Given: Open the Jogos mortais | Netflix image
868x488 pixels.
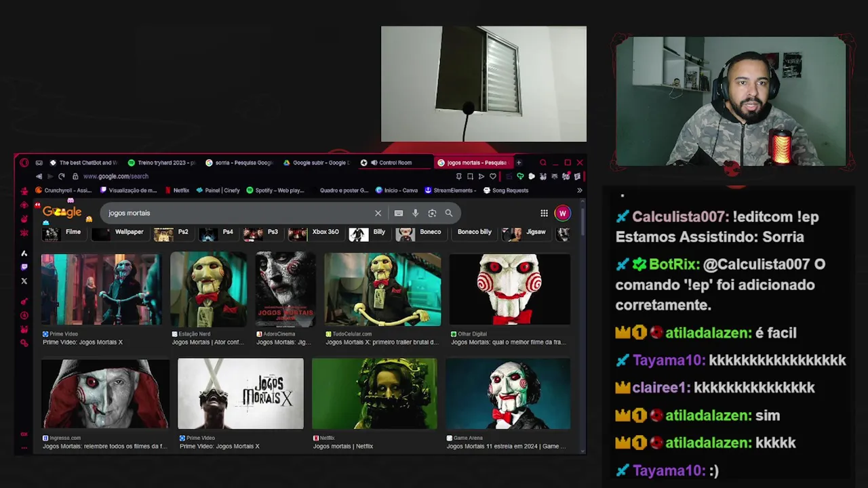Looking at the screenshot, I should point(374,394).
